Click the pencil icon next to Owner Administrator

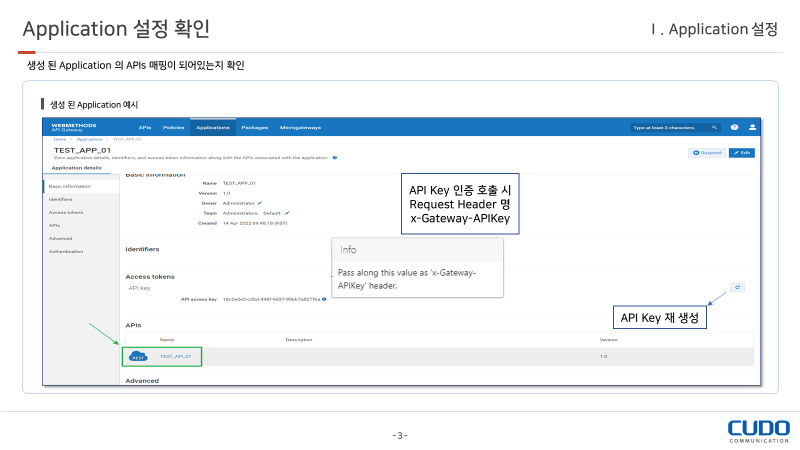260,203
